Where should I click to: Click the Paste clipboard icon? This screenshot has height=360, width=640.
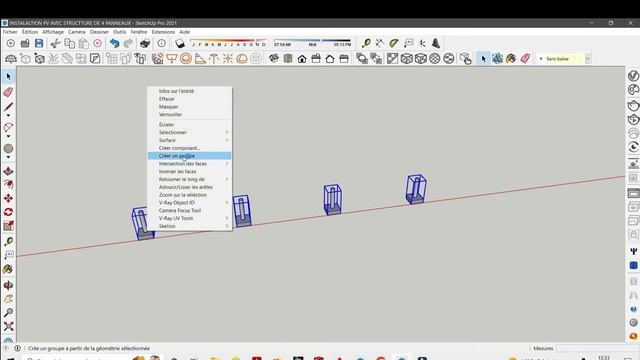(84, 43)
